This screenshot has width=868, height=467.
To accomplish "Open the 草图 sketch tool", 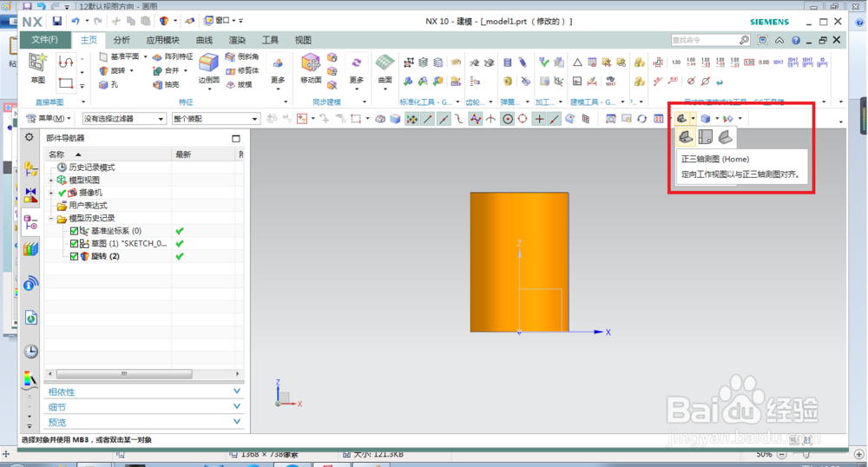I will [37, 67].
